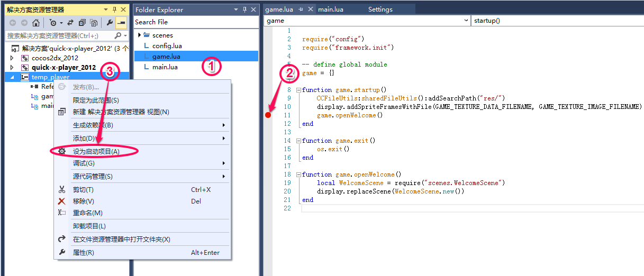Click the Search File input in Folder Explorer
This screenshot has width=644, height=276.
coord(196,22)
